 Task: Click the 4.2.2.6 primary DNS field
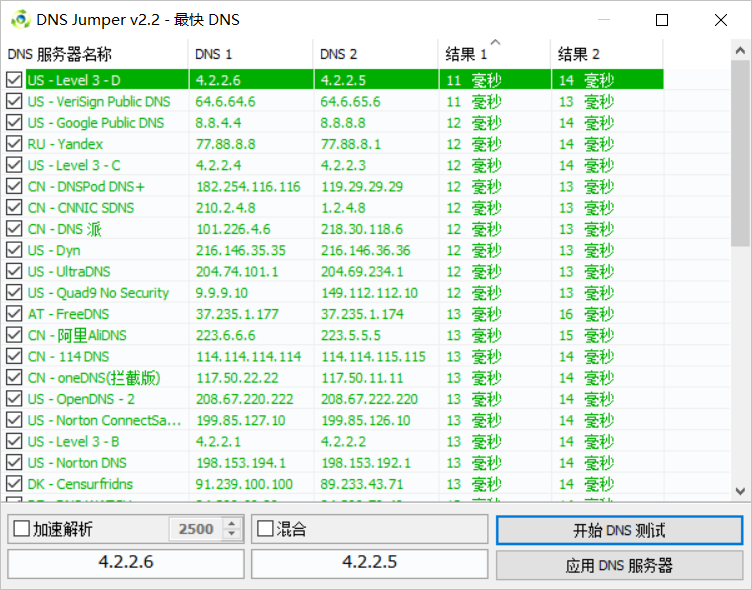[x=126, y=563]
